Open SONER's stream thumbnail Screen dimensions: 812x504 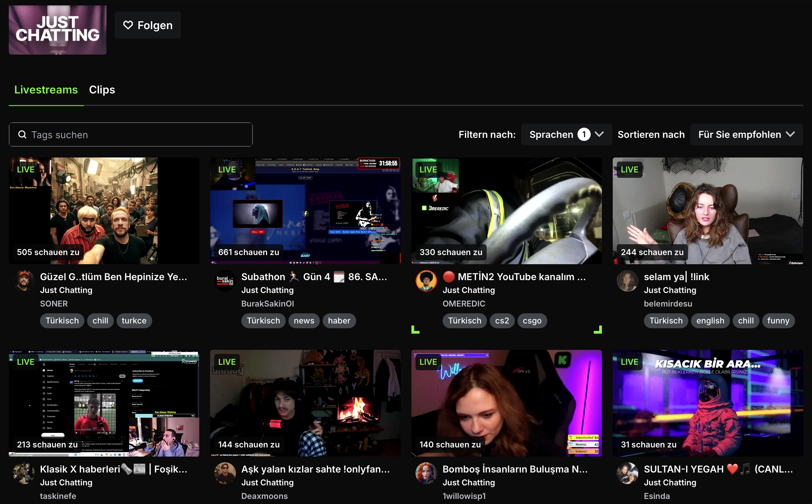click(x=104, y=211)
